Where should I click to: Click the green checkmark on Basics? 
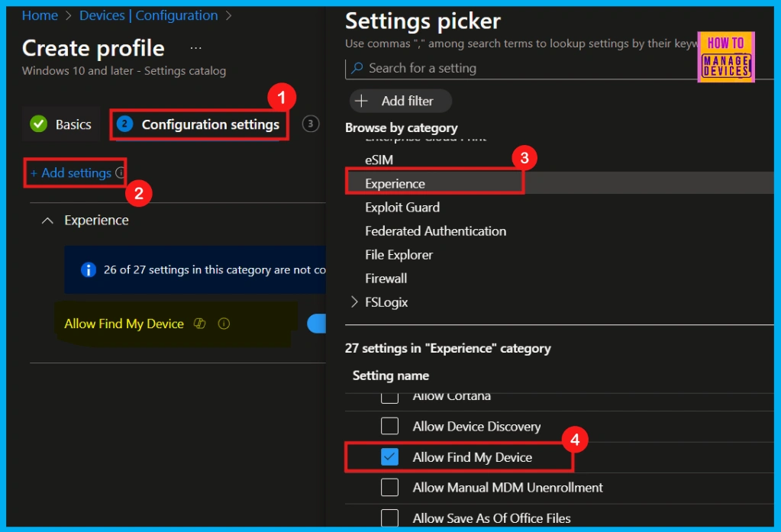pyautogui.click(x=38, y=124)
